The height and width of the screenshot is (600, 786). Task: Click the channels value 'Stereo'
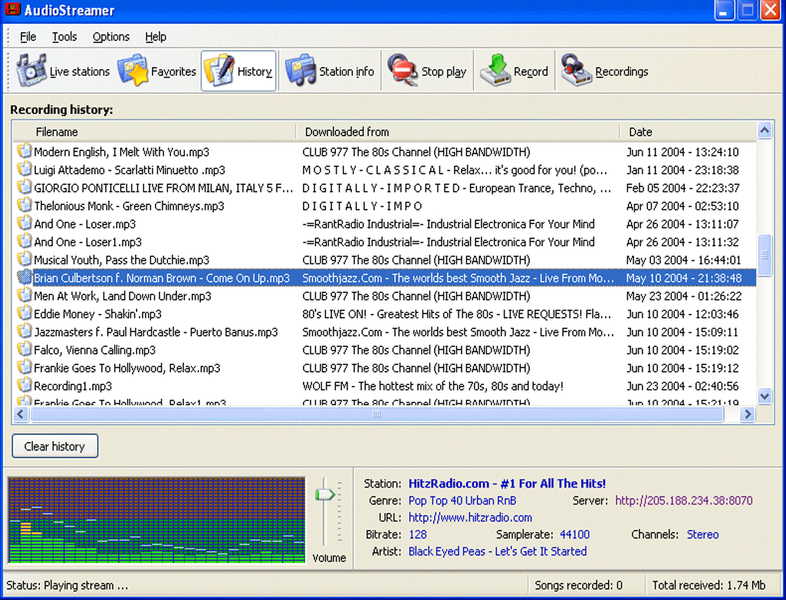702,534
